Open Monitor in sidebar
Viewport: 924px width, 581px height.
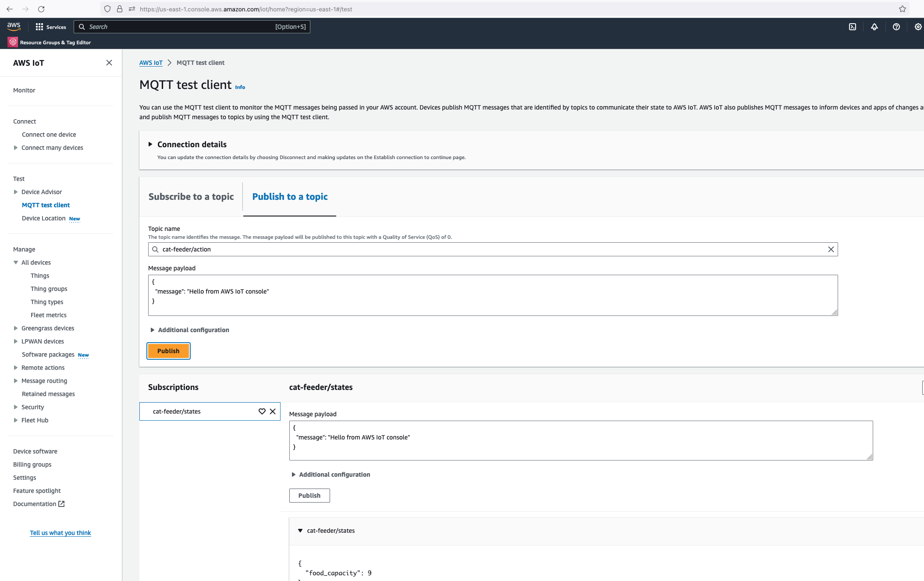point(24,90)
